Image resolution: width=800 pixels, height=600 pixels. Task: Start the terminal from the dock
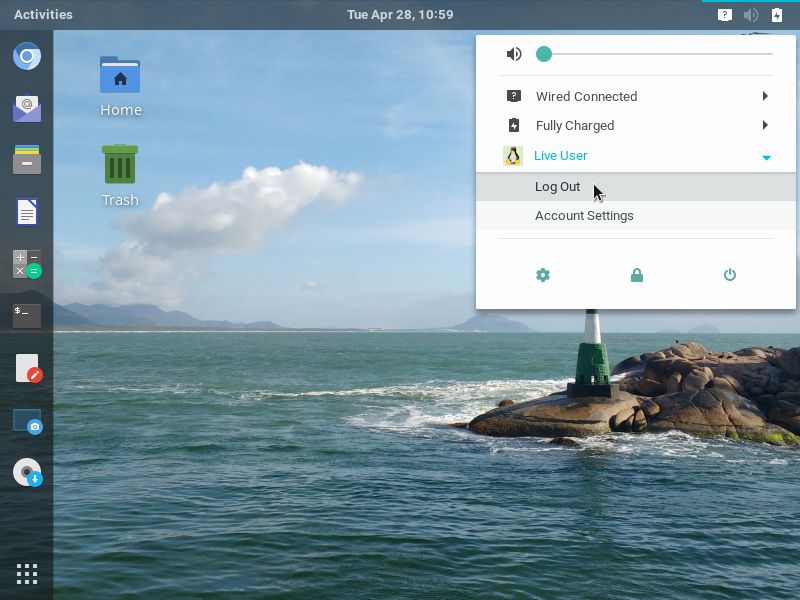click(27, 314)
